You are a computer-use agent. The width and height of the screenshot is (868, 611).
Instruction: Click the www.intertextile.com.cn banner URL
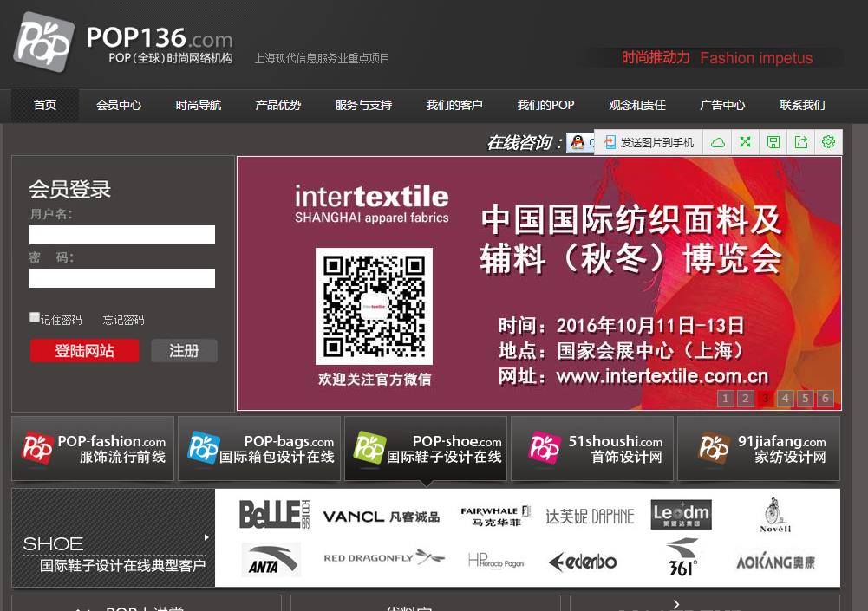coord(662,376)
